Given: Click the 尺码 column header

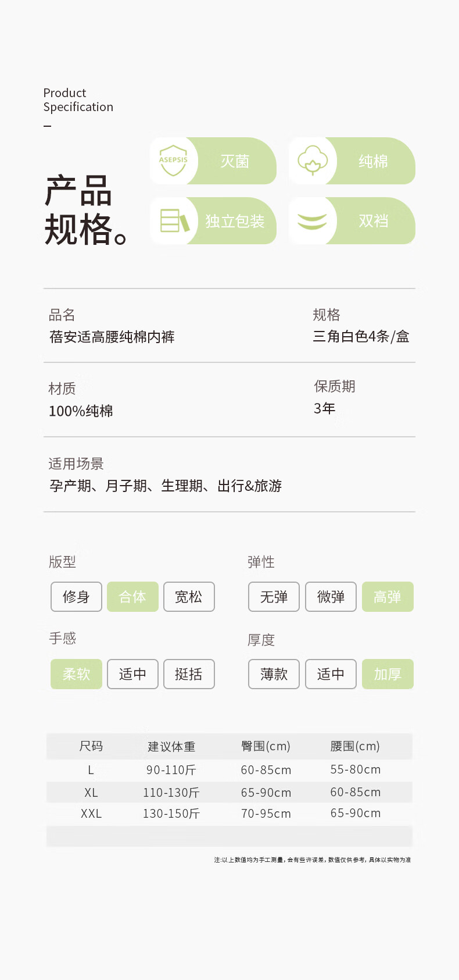Looking at the screenshot, I should 91,746.
